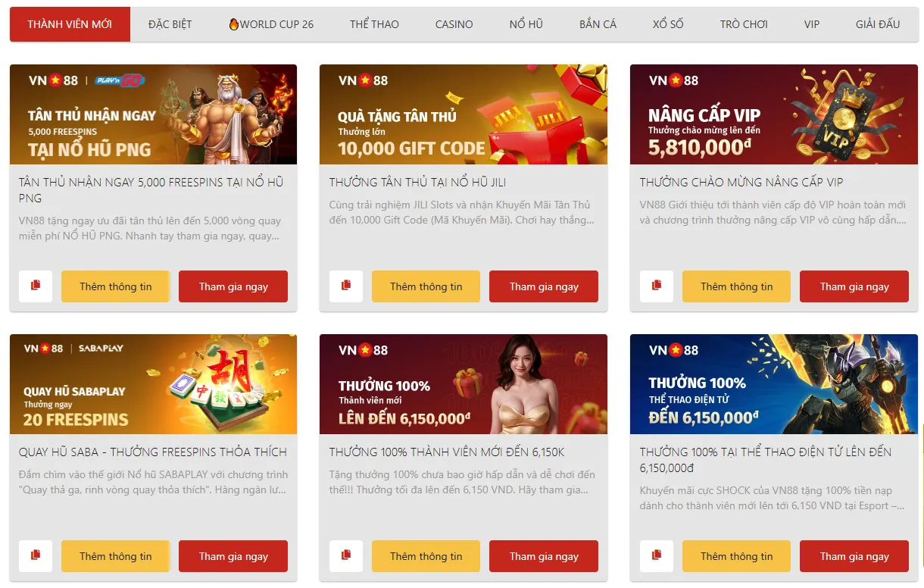Open the THƯỞNG 100% THÀNH VIÊN MỚI title link
Image resolution: width=924 pixels, height=588 pixels.
(x=447, y=452)
